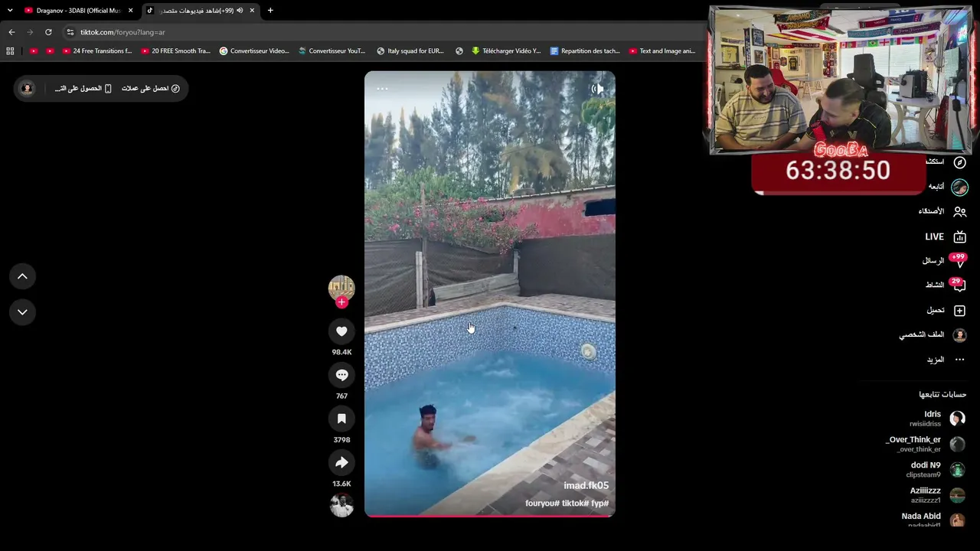This screenshot has width=980, height=551.
Task: Expand the tab search dropdown arrow
Action: [10, 11]
